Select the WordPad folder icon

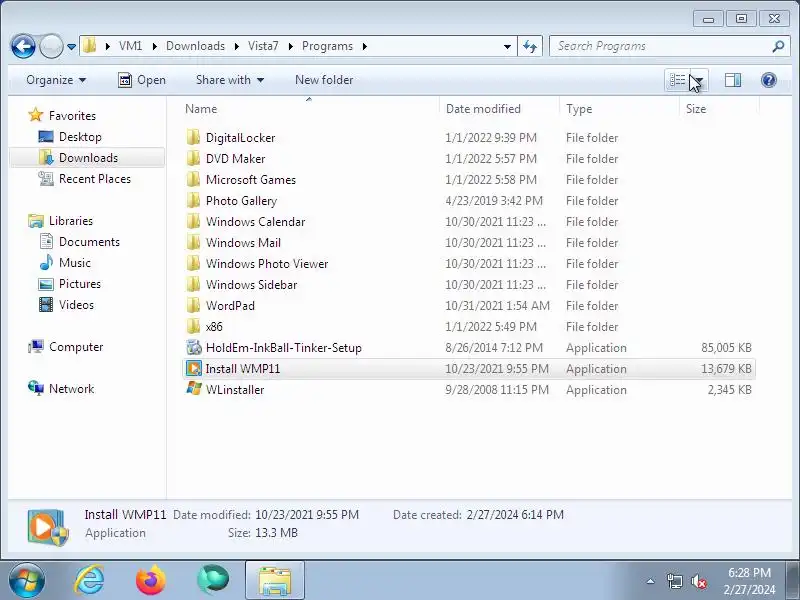193,305
